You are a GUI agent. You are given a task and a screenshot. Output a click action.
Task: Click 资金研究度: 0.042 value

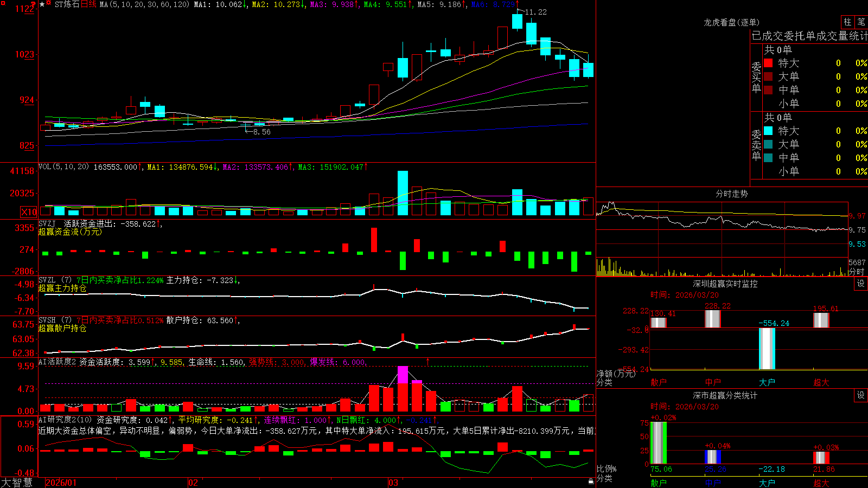tap(135, 420)
